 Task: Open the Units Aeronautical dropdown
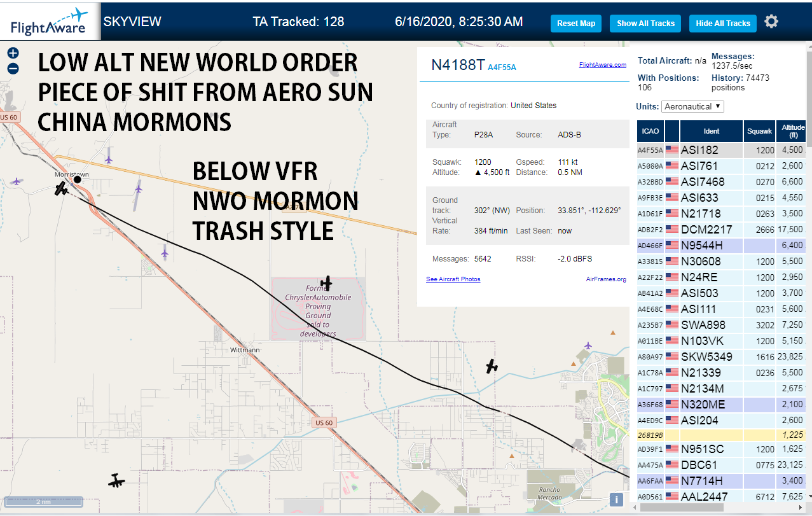click(692, 106)
